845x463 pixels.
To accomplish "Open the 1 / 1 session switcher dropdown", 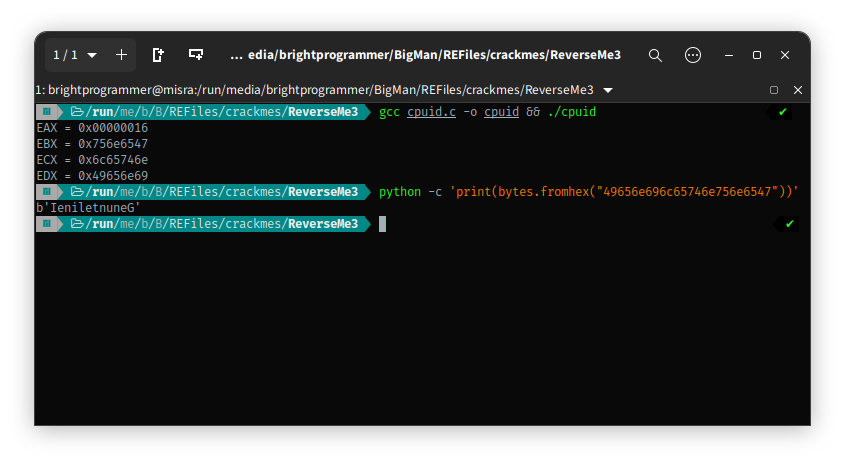I will tap(75, 55).
